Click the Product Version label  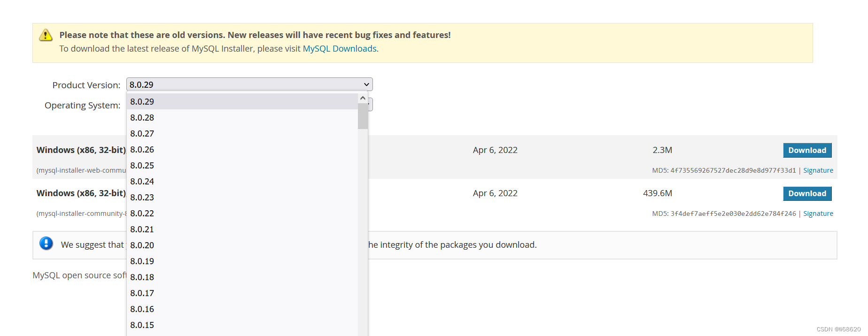click(86, 85)
